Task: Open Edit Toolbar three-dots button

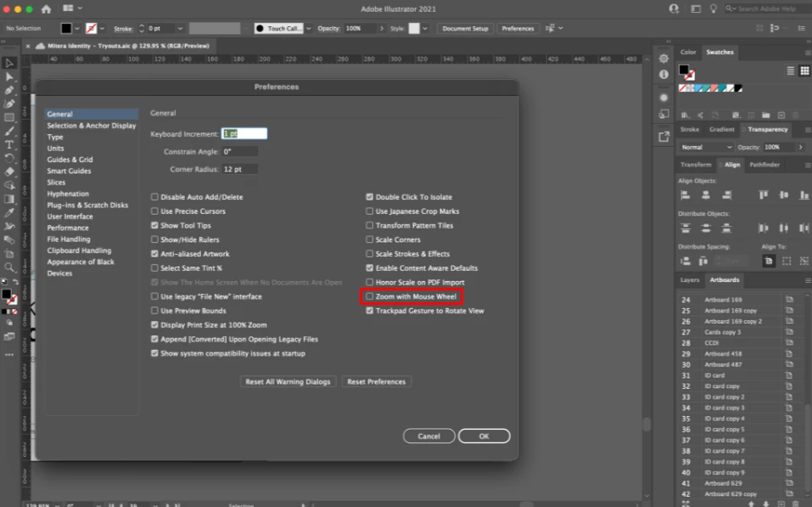Action: pyautogui.click(x=8, y=355)
